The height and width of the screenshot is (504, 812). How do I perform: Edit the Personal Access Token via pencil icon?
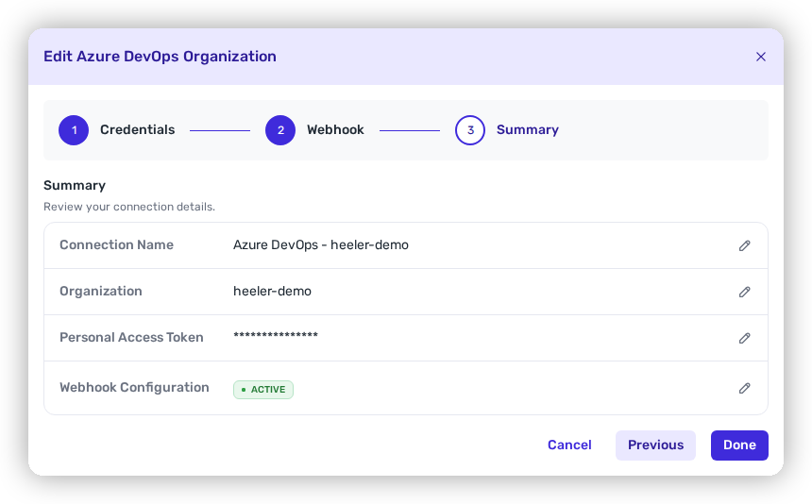pyautogui.click(x=744, y=338)
